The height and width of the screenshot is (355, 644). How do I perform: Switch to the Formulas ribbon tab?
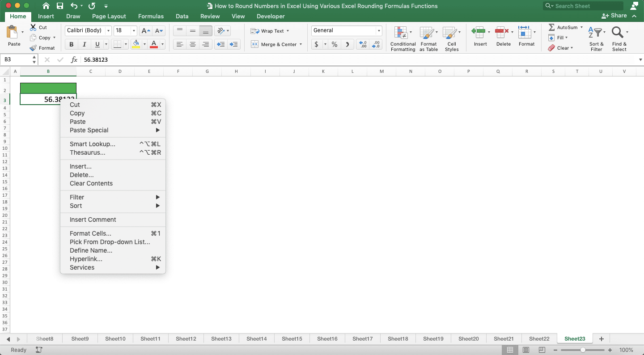[151, 16]
